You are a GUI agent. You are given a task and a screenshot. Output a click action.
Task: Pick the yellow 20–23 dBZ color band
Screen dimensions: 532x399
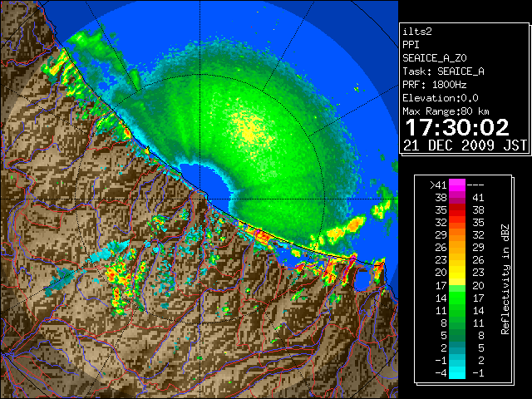[x=457, y=273]
